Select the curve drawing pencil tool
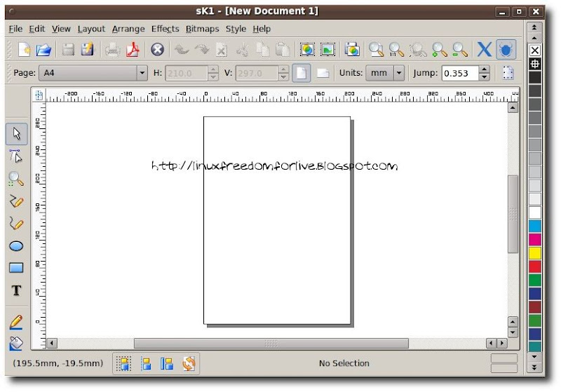The width and height of the screenshot is (561, 392). [x=15, y=223]
